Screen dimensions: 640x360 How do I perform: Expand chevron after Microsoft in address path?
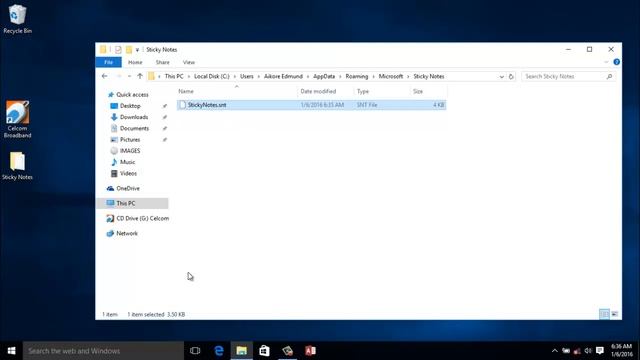click(408, 77)
